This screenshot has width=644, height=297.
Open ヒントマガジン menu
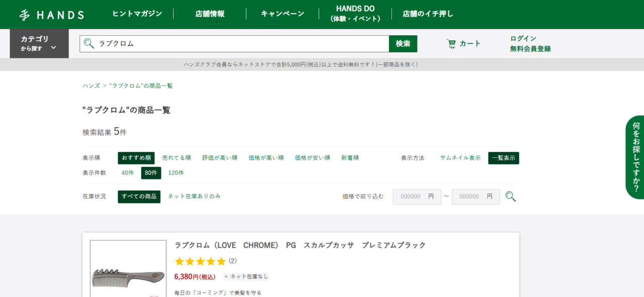point(137,14)
